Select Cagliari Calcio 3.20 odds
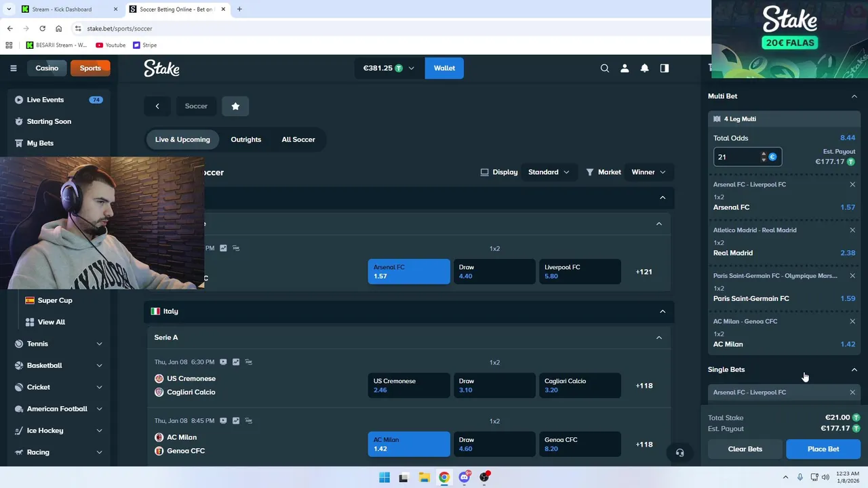Screen dimensions: 868x488 580,386
